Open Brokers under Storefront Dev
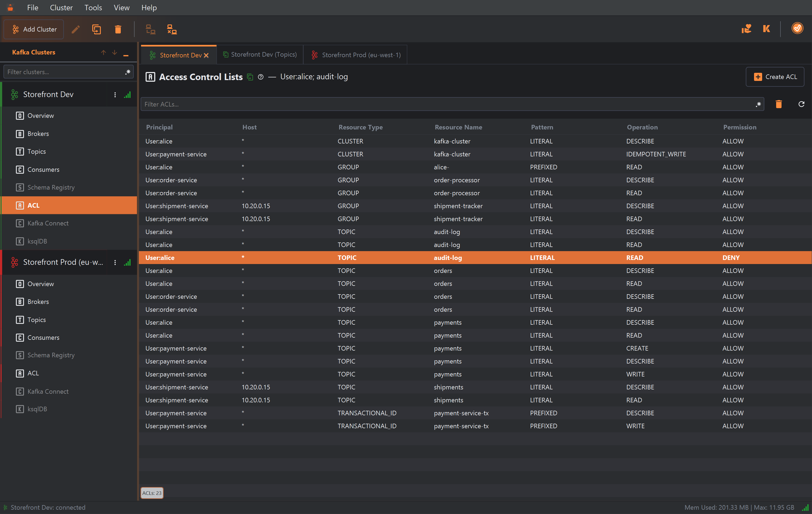Viewport: 812px width, 514px height. click(x=69, y=133)
